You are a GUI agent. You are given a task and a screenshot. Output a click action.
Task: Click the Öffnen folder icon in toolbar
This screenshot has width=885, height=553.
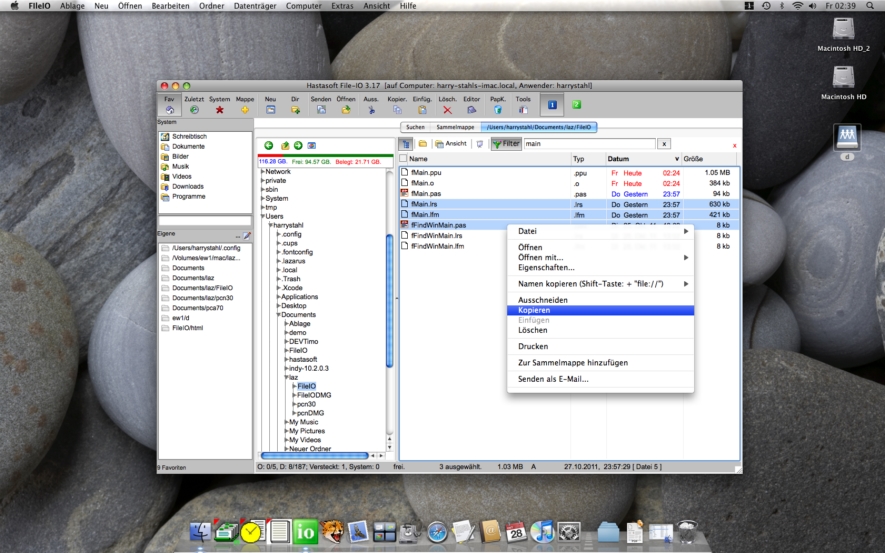tap(345, 110)
